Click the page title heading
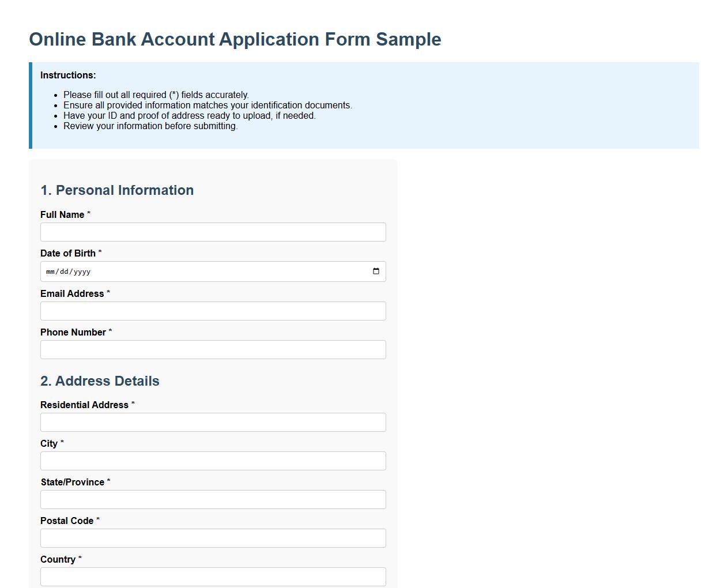Image resolution: width=728 pixels, height=588 pixels. (x=235, y=39)
